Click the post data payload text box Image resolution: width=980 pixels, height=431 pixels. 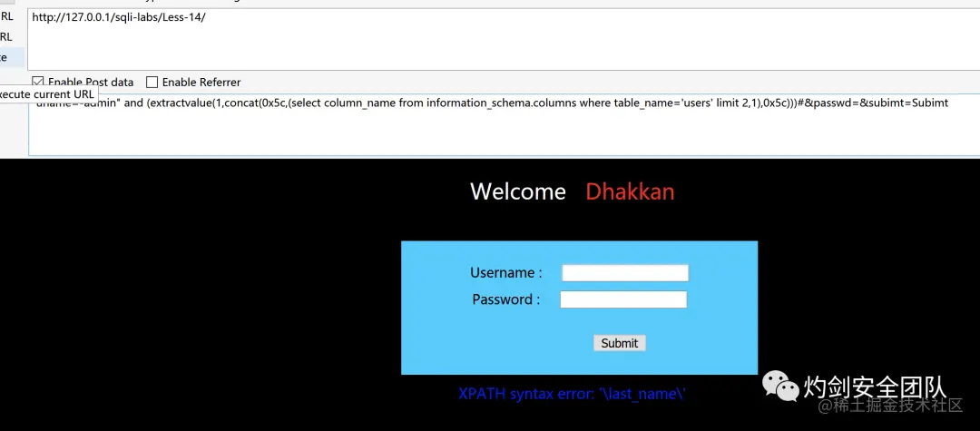(504, 125)
